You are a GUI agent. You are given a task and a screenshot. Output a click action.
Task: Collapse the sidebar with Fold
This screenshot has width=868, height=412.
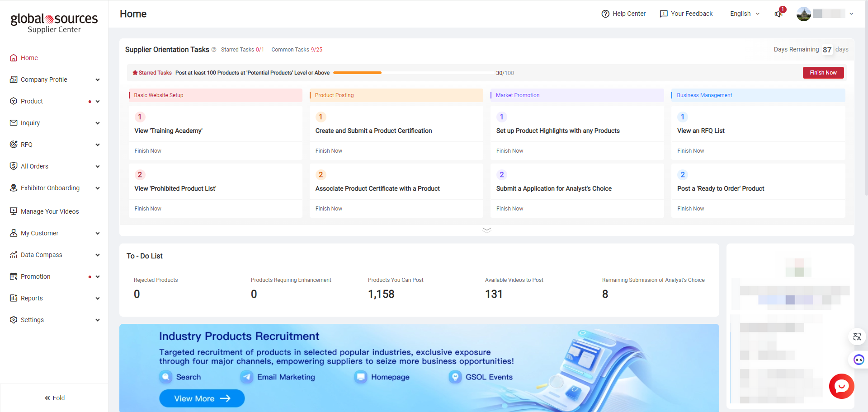(54, 398)
